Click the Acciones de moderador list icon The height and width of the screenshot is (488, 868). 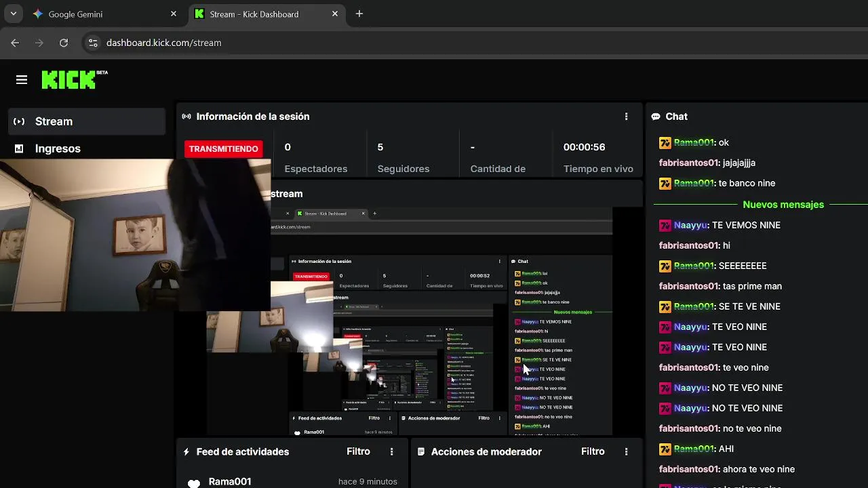[421, 451]
